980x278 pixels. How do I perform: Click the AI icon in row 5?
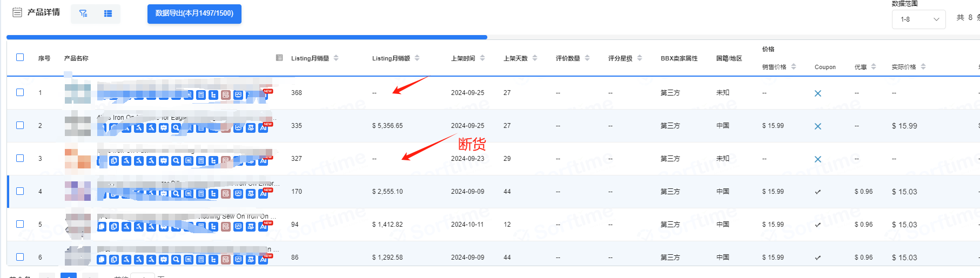click(x=263, y=227)
